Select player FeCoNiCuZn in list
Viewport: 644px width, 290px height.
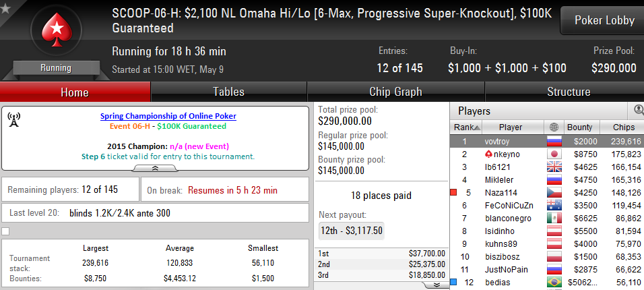(x=547, y=205)
